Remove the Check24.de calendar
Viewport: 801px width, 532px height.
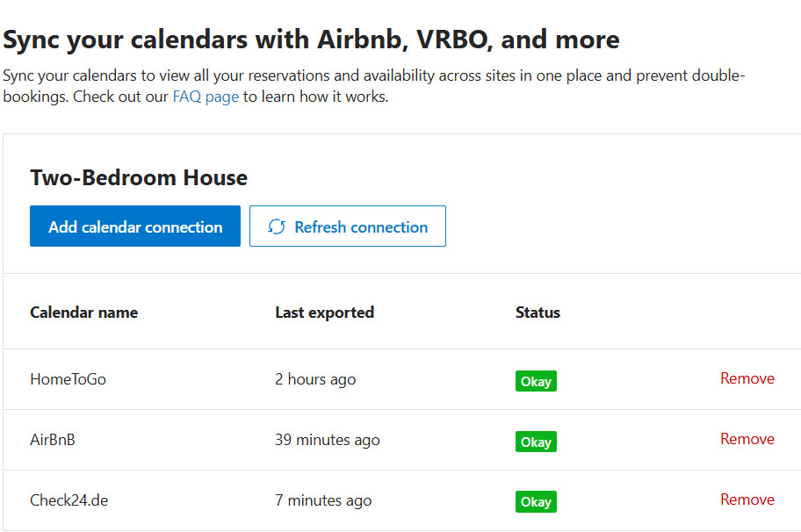[747, 500]
